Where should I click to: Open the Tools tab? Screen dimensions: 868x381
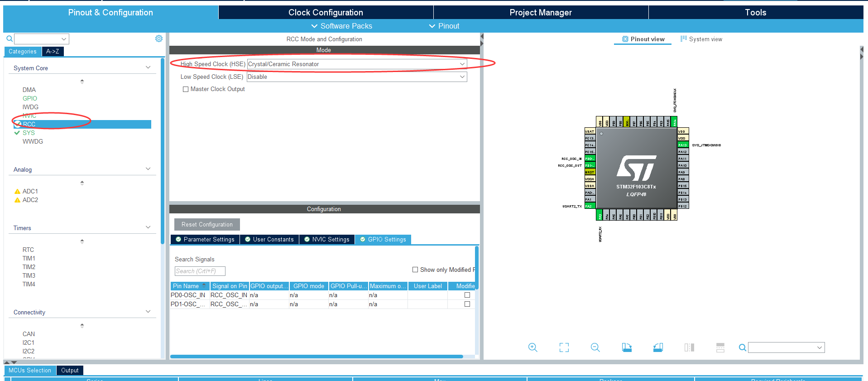756,12
